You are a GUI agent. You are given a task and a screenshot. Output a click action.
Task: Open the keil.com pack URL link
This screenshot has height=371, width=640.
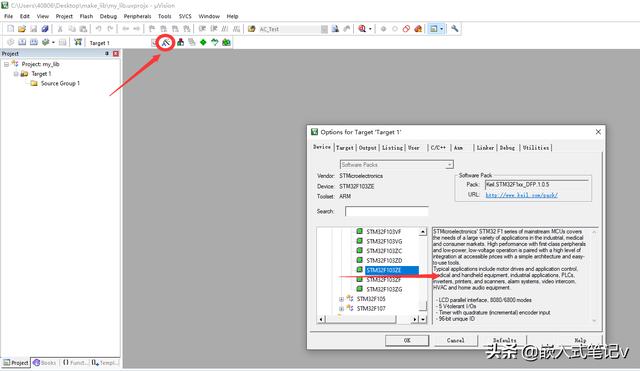pyautogui.click(x=521, y=195)
